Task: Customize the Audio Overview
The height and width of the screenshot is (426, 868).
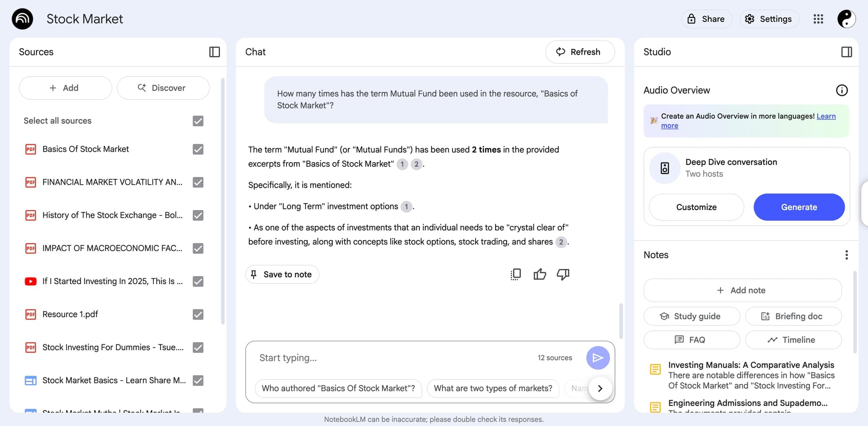Action: pos(696,207)
